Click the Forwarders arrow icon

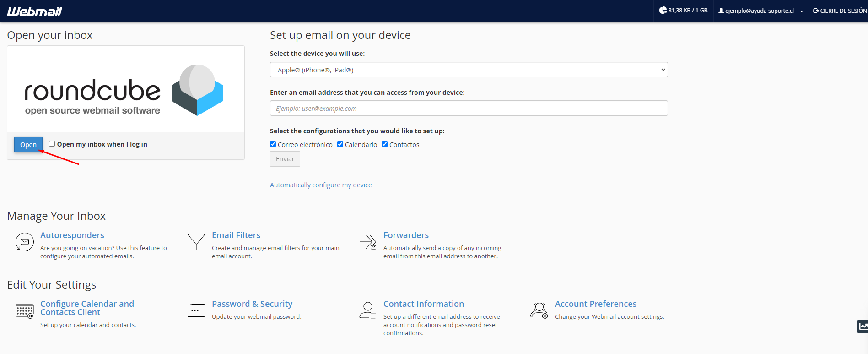pyautogui.click(x=368, y=242)
